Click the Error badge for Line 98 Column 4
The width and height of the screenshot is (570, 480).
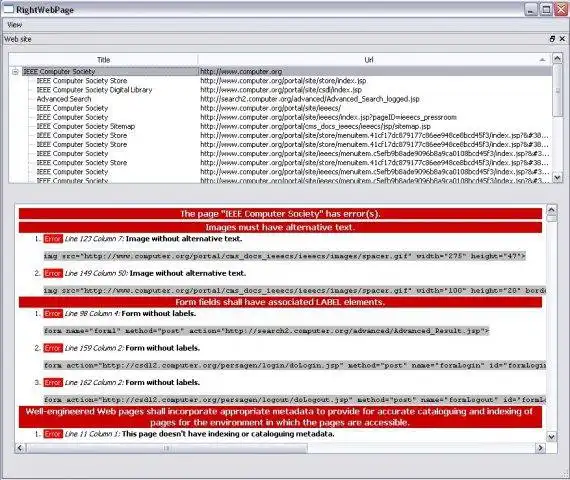click(x=53, y=313)
